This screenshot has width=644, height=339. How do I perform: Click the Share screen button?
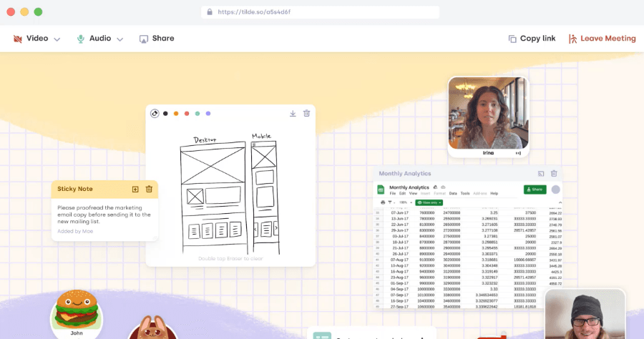(157, 39)
